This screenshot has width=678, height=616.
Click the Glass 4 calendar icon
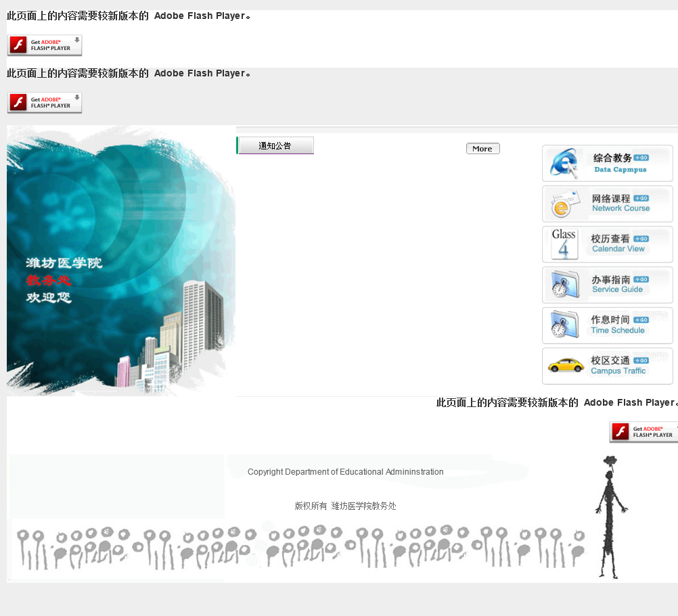tap(564, 244)
